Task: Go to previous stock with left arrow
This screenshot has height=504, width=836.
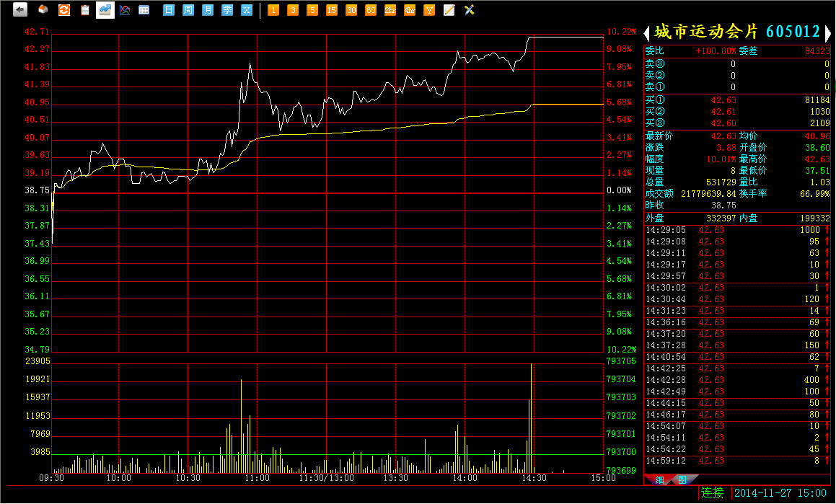Action: point(647,33)
